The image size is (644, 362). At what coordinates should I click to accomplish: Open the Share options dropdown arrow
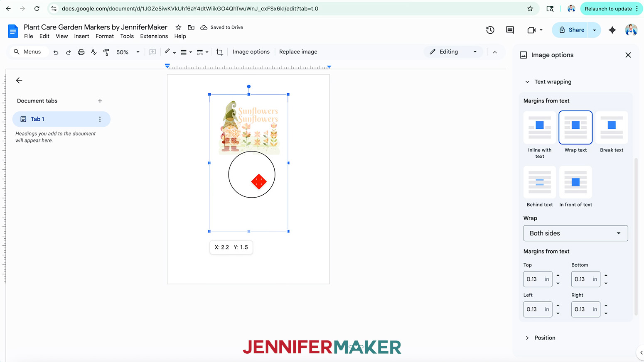[x=595, y=30]
